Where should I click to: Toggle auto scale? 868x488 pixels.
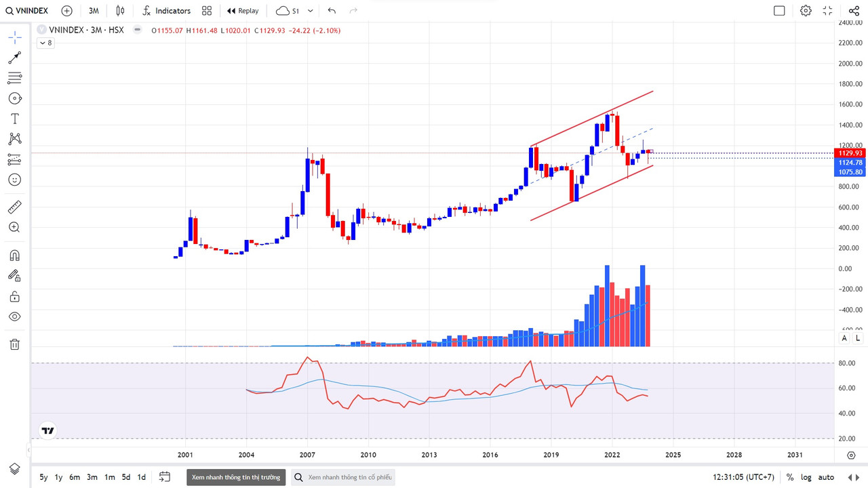pos(826,477)
